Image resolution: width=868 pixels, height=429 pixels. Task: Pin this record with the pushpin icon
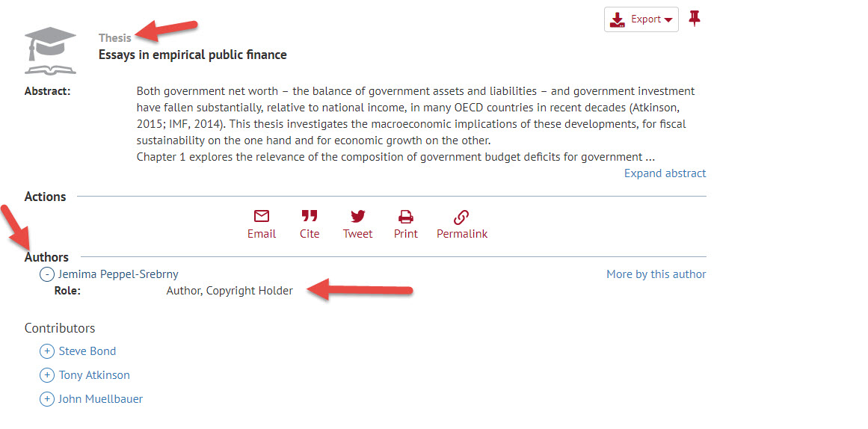tap(695, 18)
